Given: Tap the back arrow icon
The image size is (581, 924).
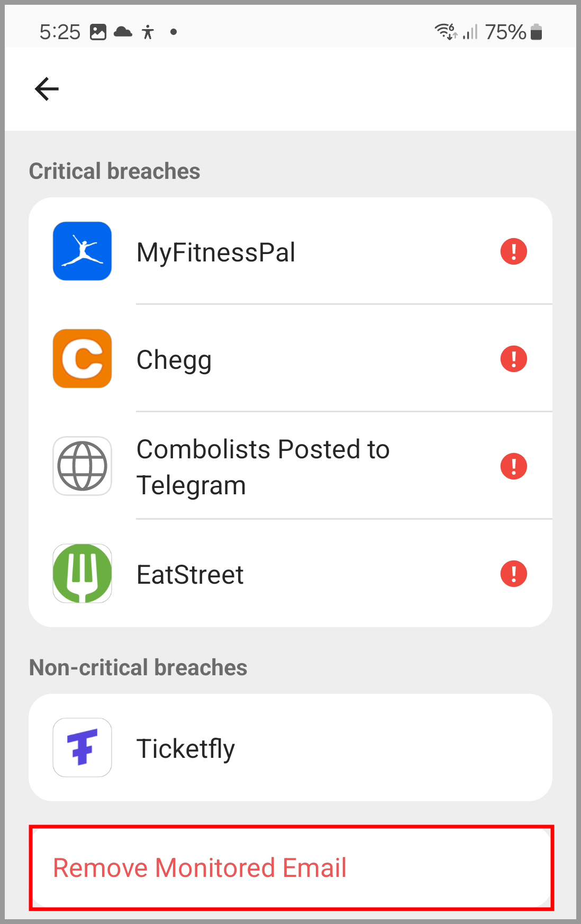Looking at the screenshot, I should coord(47,88).
